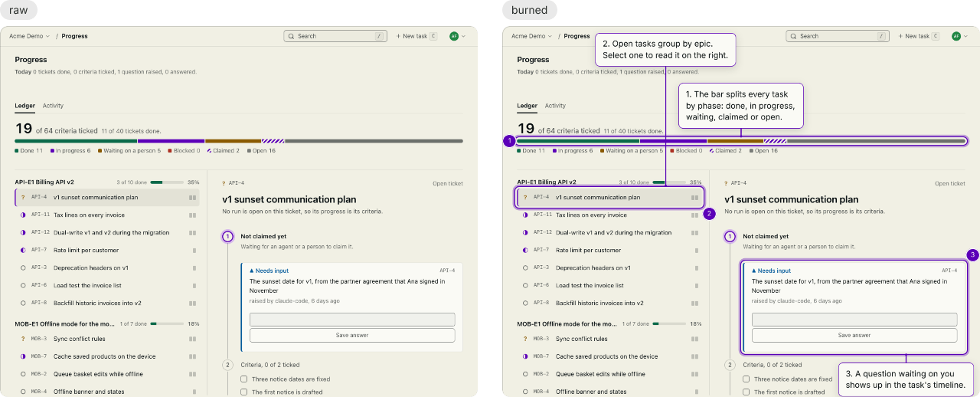
Task: Click Save answer button in burned panel
Action: 854,335
